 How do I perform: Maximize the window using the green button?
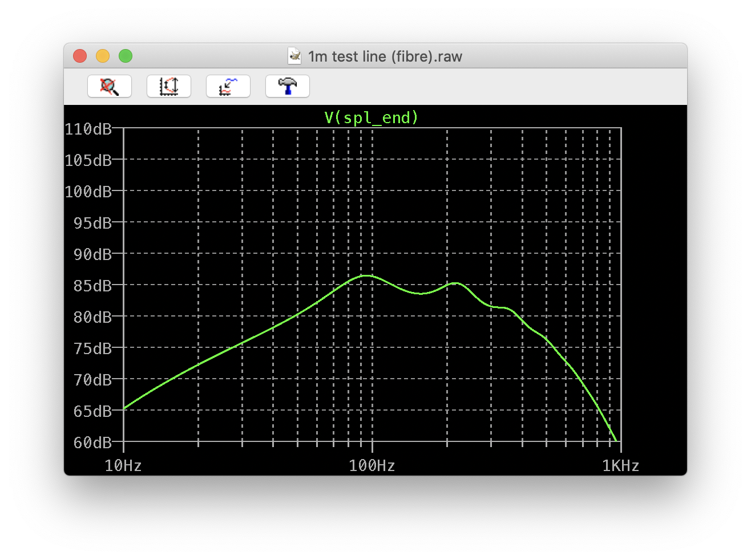pyautogui.click(x=126, y=56)
